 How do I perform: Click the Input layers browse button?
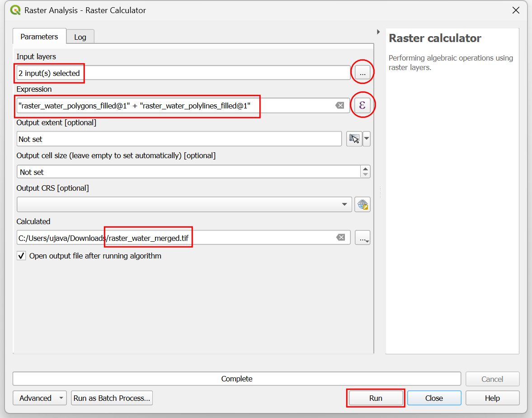363,73
